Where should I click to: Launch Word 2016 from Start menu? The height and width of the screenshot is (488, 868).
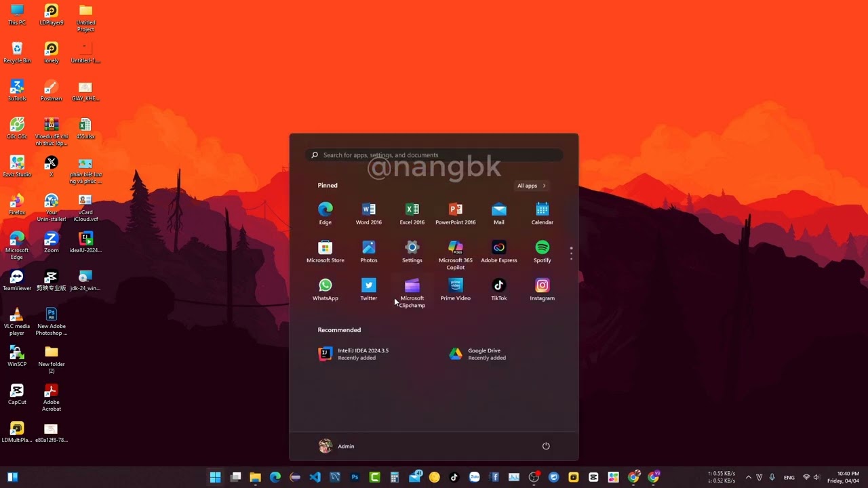[x=369, y=213]
